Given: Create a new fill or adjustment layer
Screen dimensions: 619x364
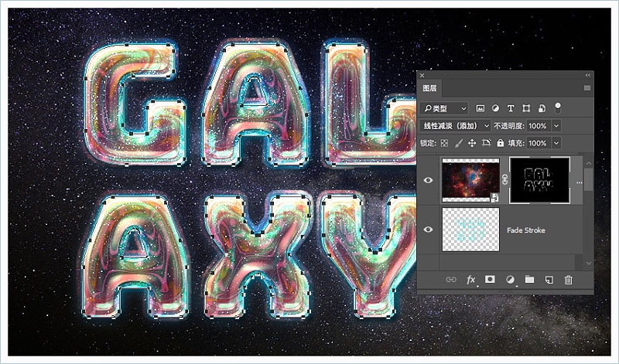Looking at the screenshot, I should (510, 279).
